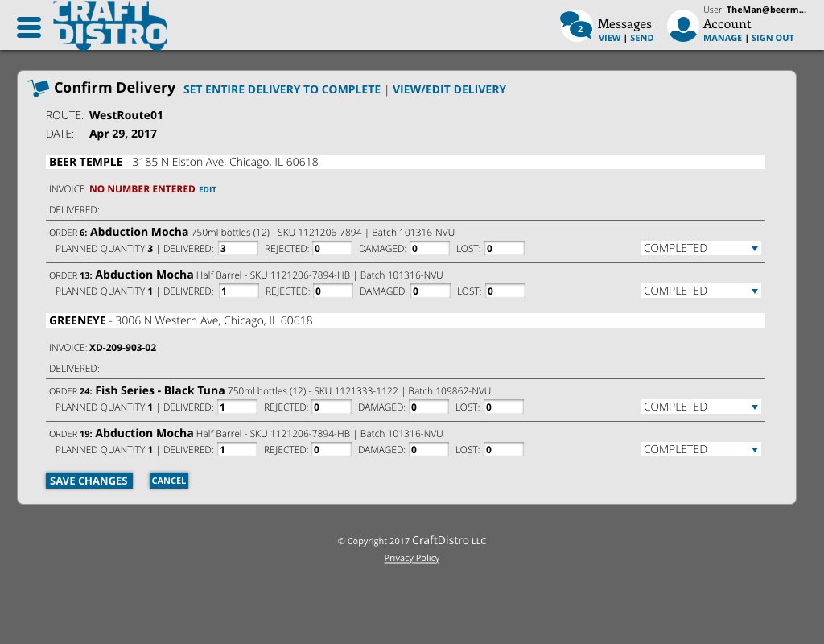Click SAVE CHANGES
Image resolution: width=824 pixels, height=644 pixels.
pos(89,481)
